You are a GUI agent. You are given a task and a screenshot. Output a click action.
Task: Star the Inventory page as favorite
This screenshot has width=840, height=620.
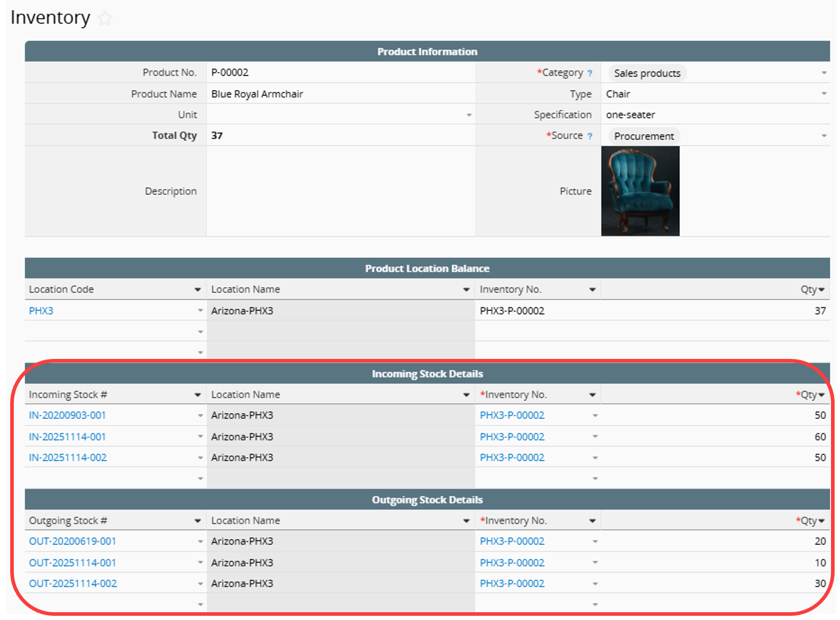click(105, 19)
